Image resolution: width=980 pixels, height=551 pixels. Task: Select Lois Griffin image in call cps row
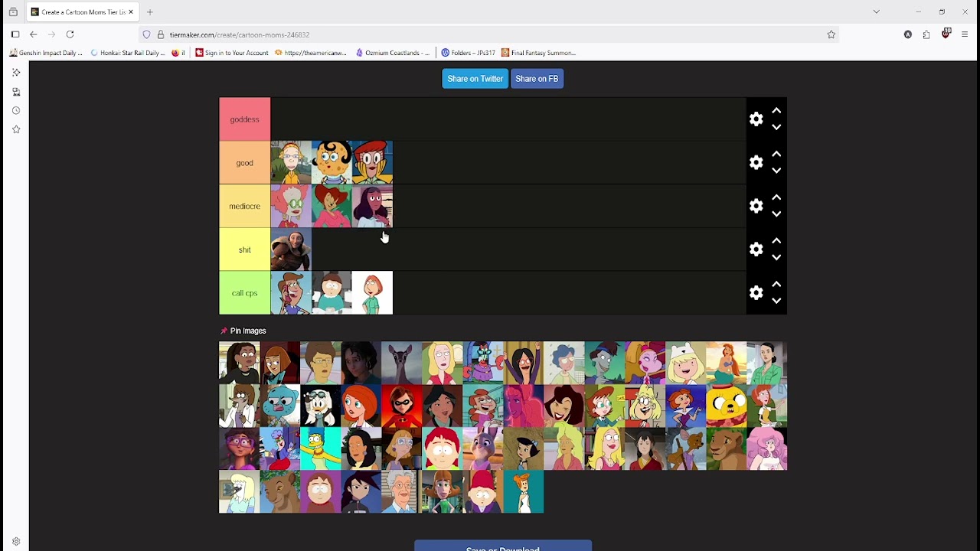(x=372, y=293)
